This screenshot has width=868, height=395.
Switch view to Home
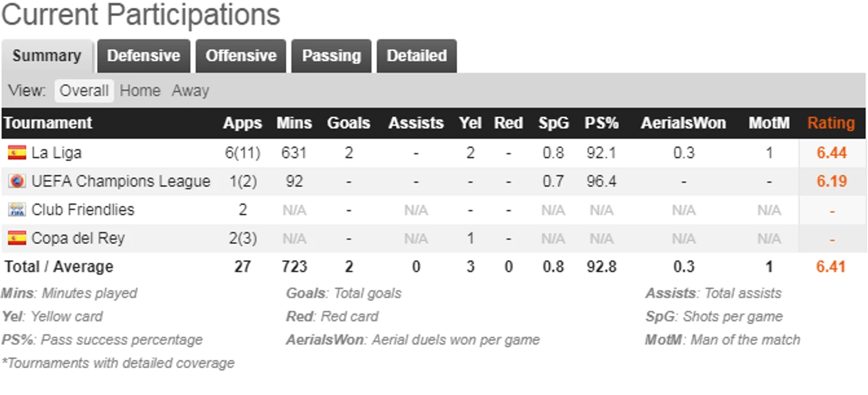140,91
